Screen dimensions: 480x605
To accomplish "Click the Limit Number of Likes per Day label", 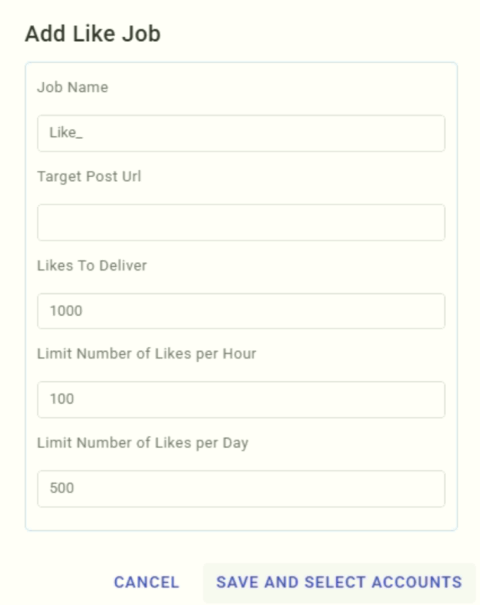I will pos(143,443).
